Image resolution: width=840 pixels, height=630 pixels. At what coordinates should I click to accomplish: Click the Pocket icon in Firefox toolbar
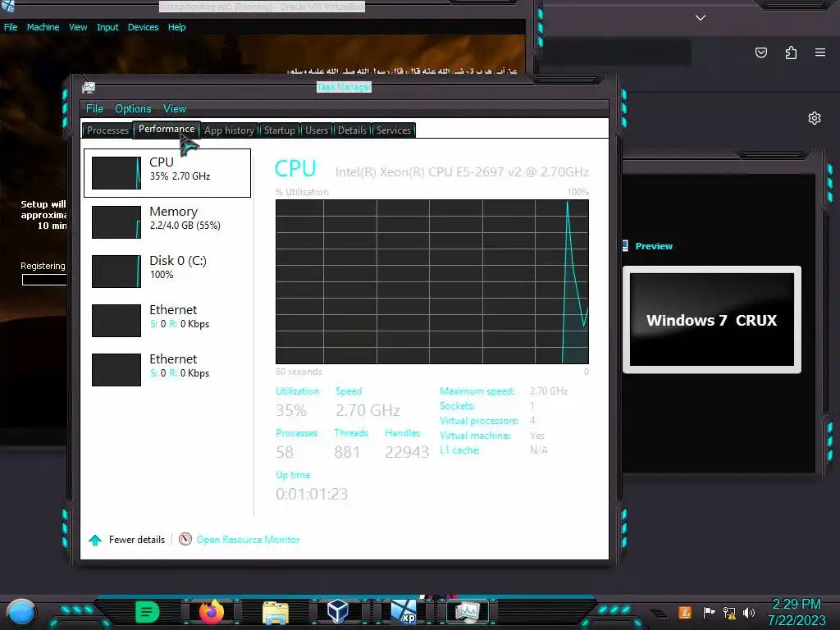761,52
